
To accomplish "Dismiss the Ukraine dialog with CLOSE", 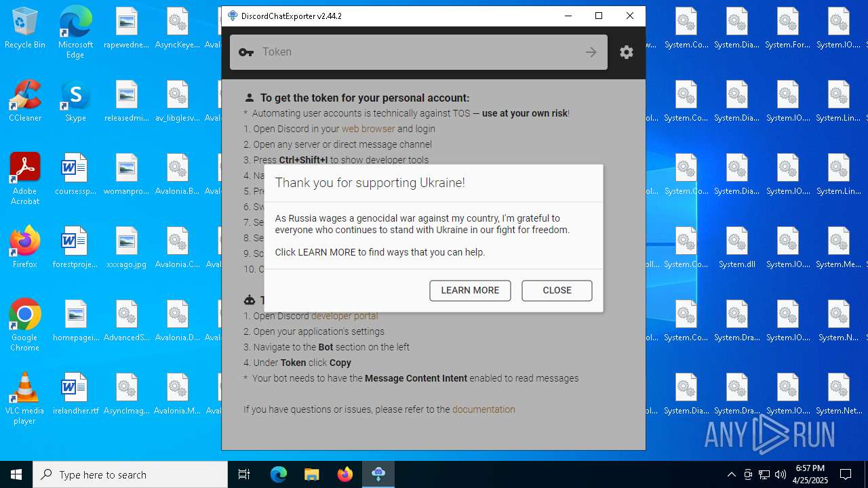I will coord(557,290).
